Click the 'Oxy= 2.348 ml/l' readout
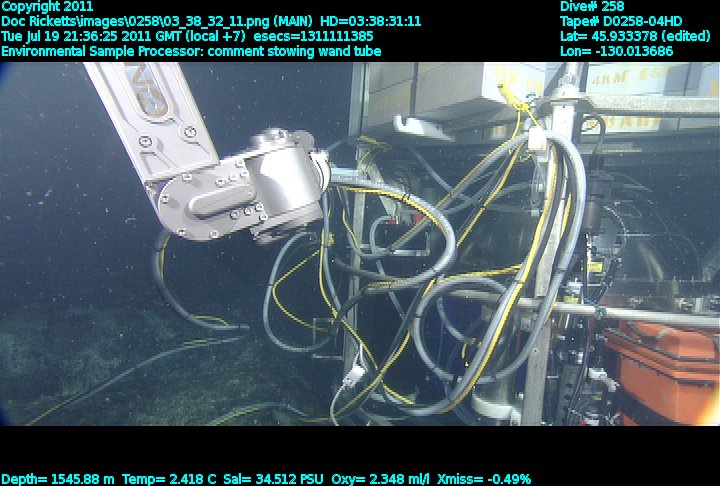The height and width of the screenshot is (486, 720). [x=380, y=479]
